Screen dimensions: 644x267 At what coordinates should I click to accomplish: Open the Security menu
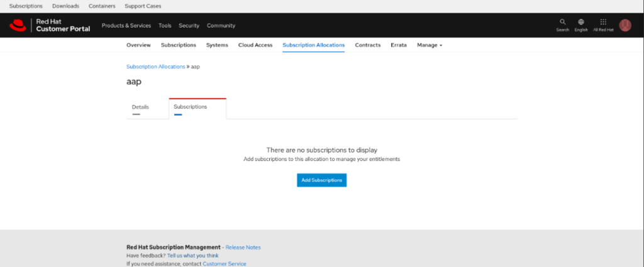click(189, 25)
